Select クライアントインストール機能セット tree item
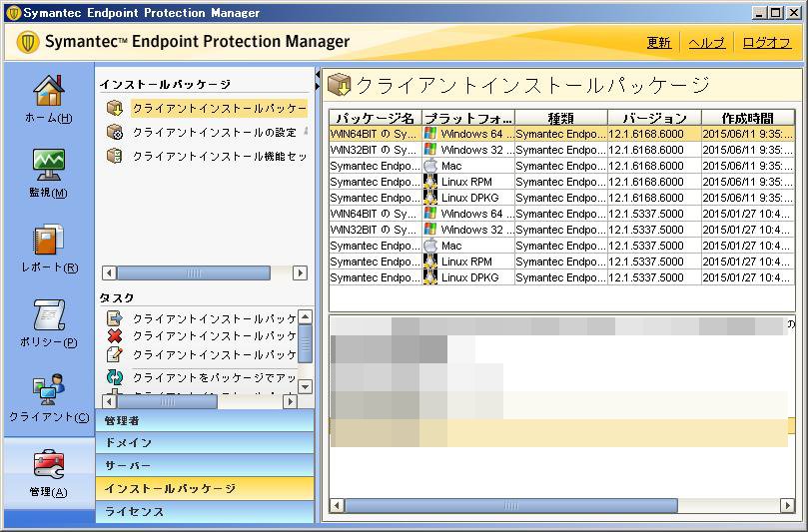The width and height of the screenshot is (808, 532). (x=220, y=156)
